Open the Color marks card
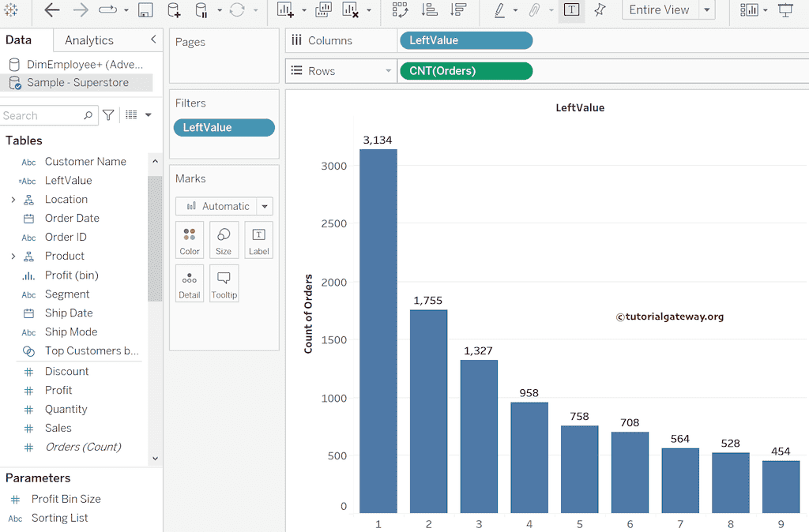 point(190,240)
